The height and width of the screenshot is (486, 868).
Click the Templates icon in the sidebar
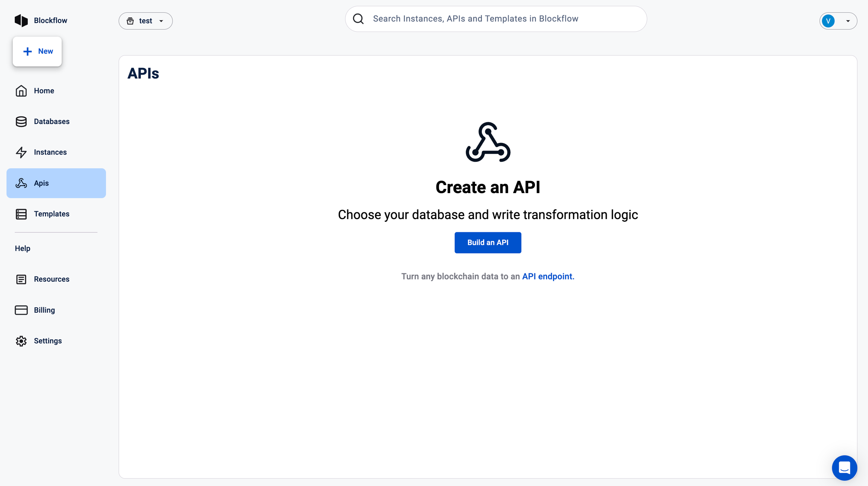coord(21,214)
